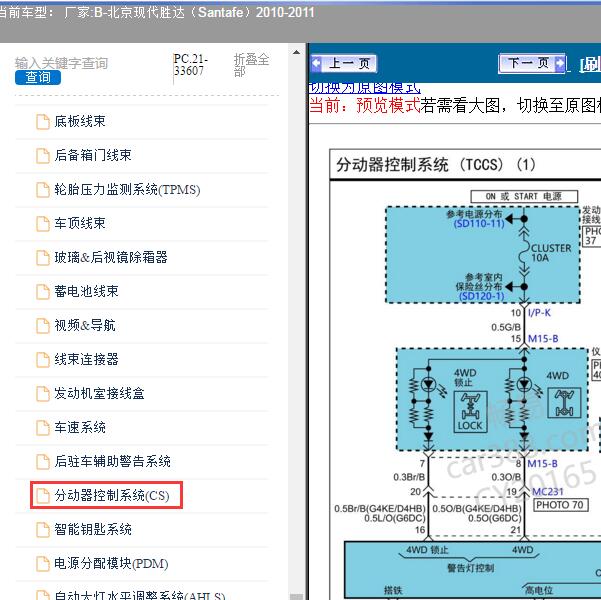Click document icon beside 底板线束
Screen dimensions: 601x600
pos(43,122)
